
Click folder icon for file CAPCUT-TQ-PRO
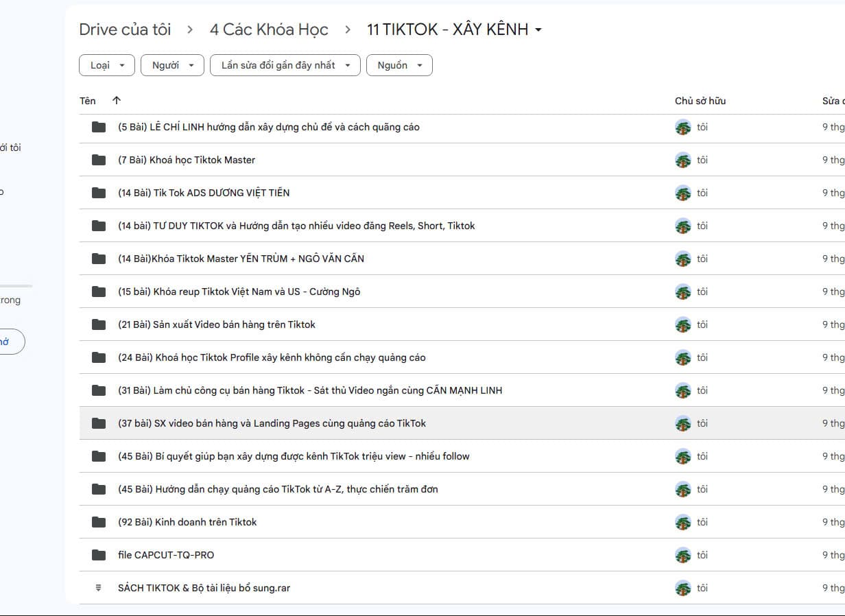click(x=99, y=555)
